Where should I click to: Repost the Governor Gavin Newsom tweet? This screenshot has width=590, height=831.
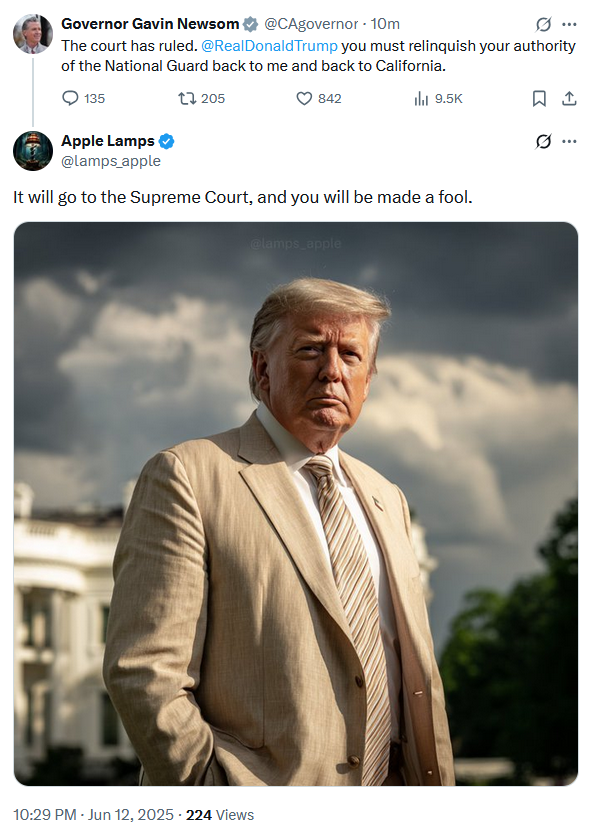coord(201,99)
